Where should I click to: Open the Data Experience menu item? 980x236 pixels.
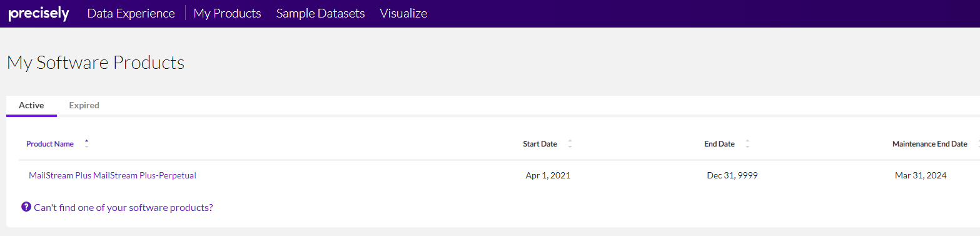tap(131, 13)
